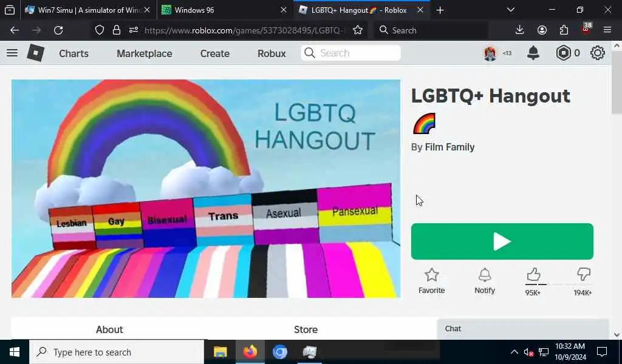Bookmark this page with the star
Viewport: 622px width, 364px height.
[x=357, y=30]
